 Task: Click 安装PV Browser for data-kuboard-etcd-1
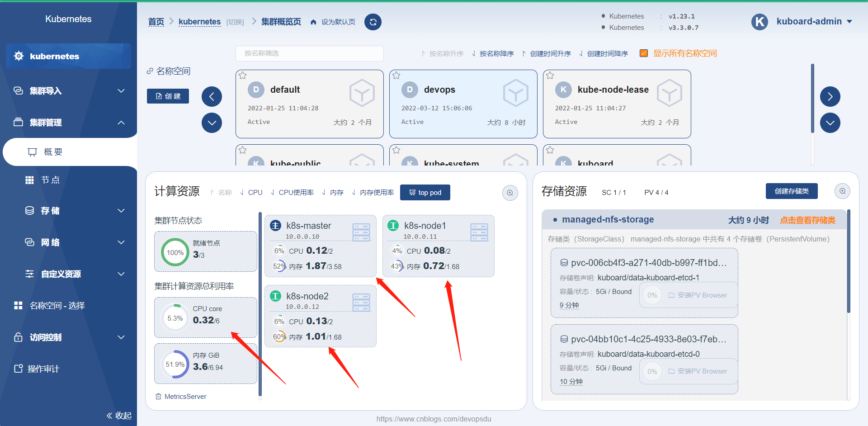698,295
